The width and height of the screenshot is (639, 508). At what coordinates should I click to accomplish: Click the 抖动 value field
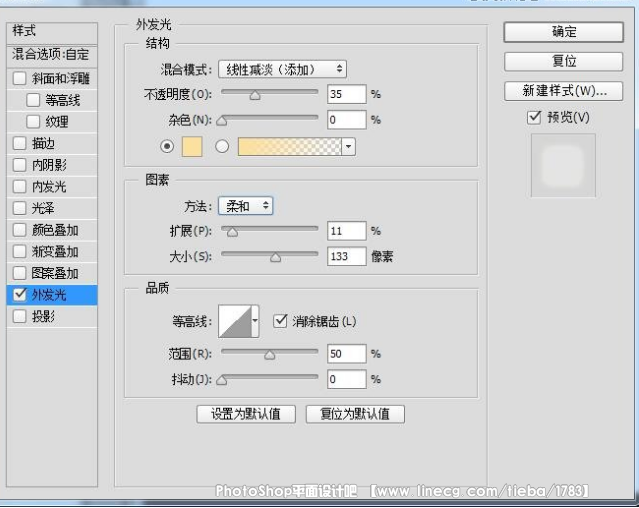click(346, 379)
